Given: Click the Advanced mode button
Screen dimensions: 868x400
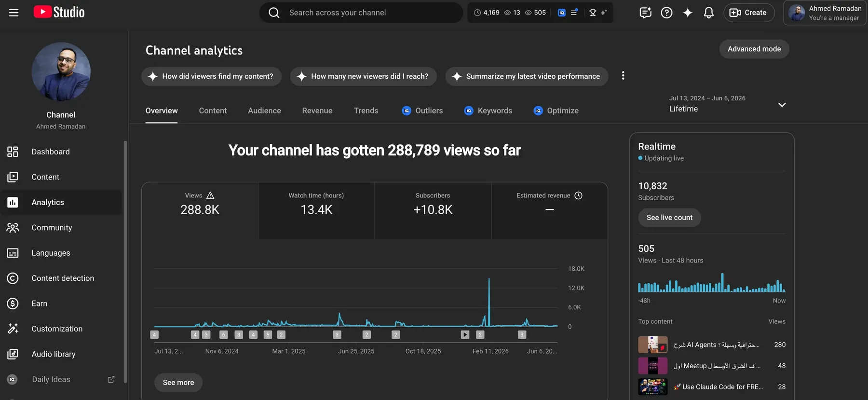Looking at the screenshot, I should [754, 49].
